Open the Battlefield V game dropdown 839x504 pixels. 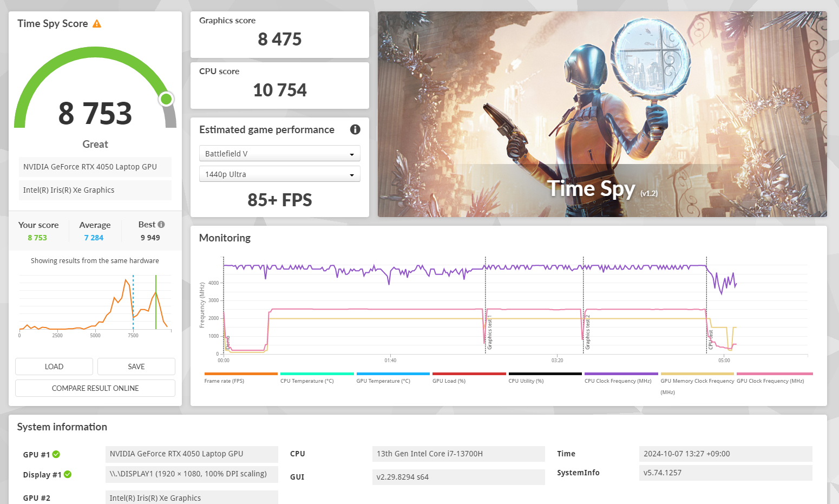pos(280,154)
